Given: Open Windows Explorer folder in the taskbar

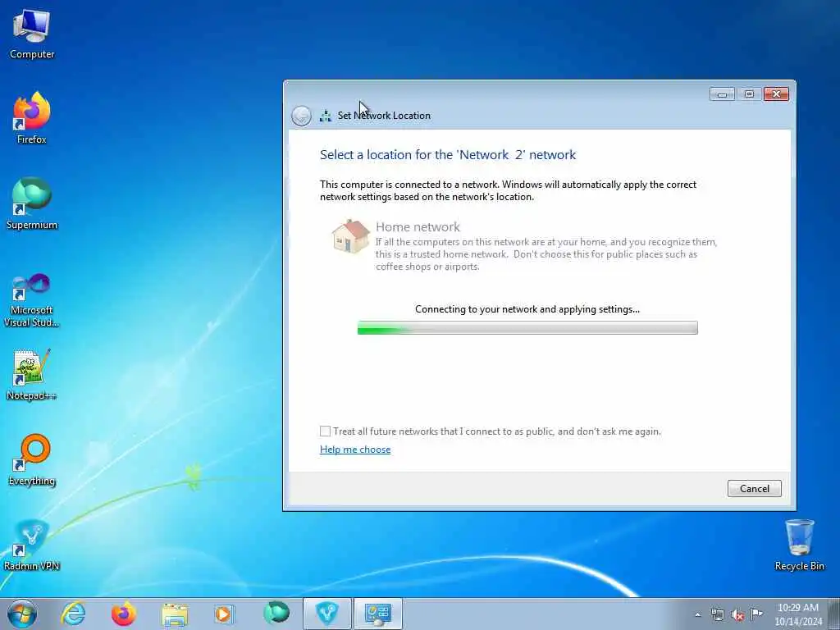Looking at the screenshot, I should tap(175, 614).
